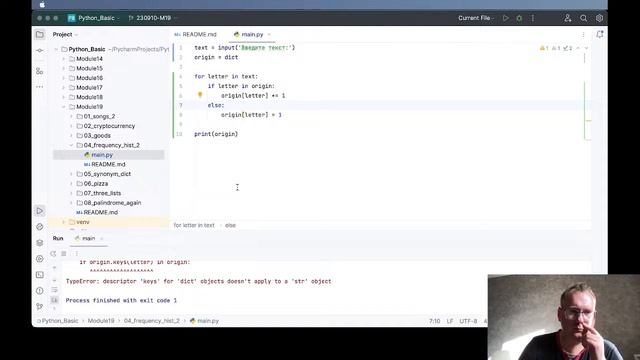Show more tool windows ellipsis in left sidebar
Image resolution: width=640 pixels, height=360 pixels.
pos(40,87)
